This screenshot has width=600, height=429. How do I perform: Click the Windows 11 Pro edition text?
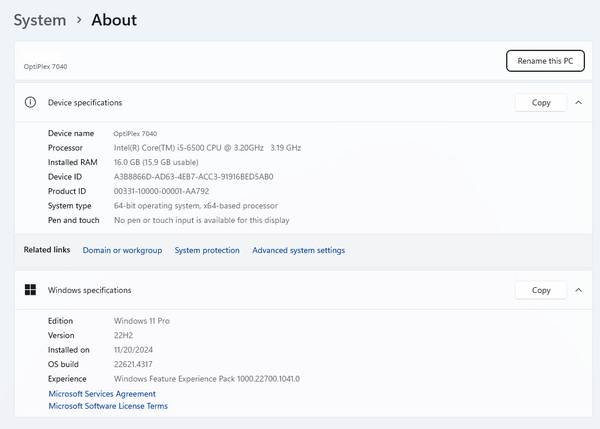point(142,320)
